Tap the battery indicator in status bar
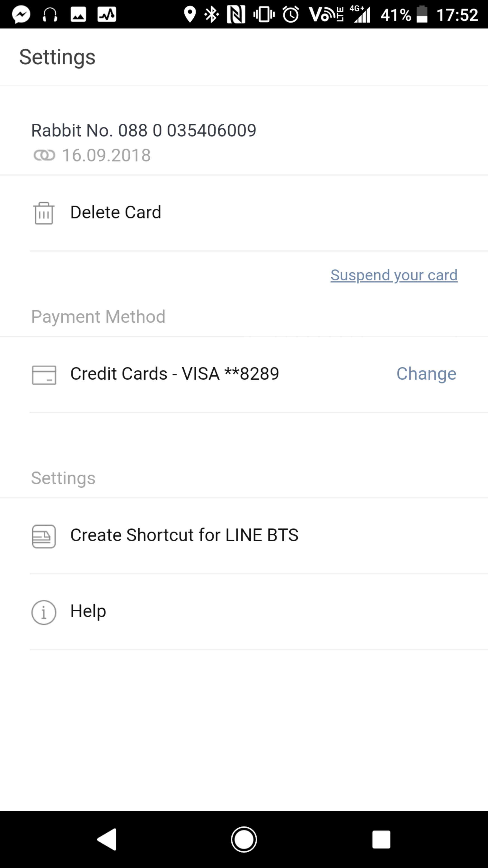Viewport: 488px width, 868px height. 422,15
